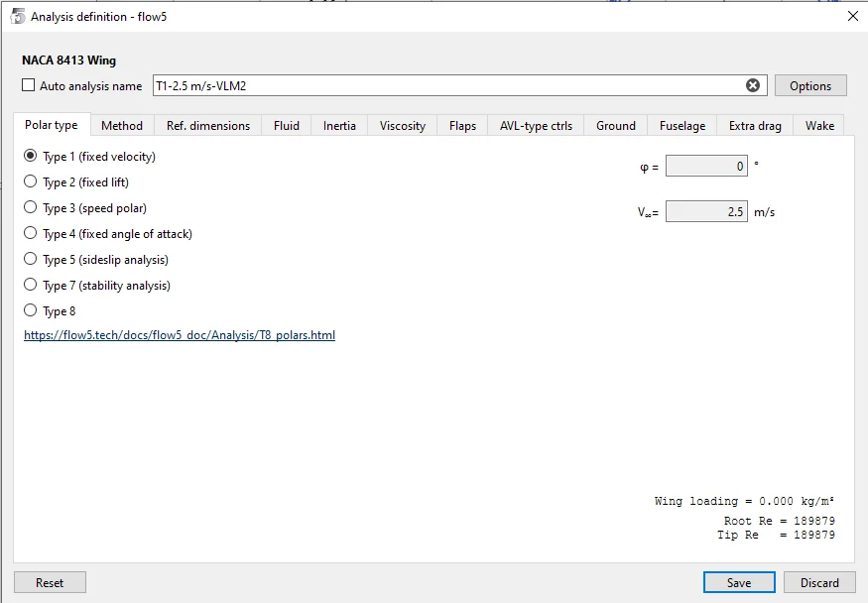Pick Type 4 (fixed angle of attack)

(31, 233)
